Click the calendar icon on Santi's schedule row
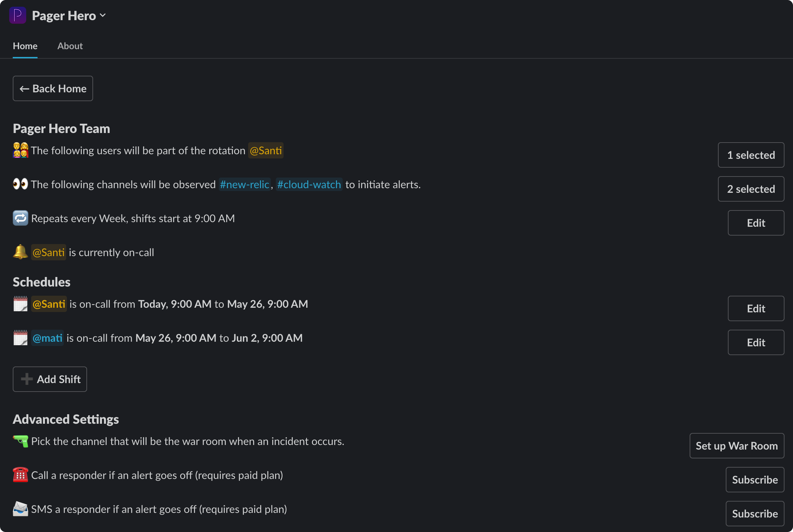Screen dimensions: 793x532 pyautogui.click(x=21, y=304)
